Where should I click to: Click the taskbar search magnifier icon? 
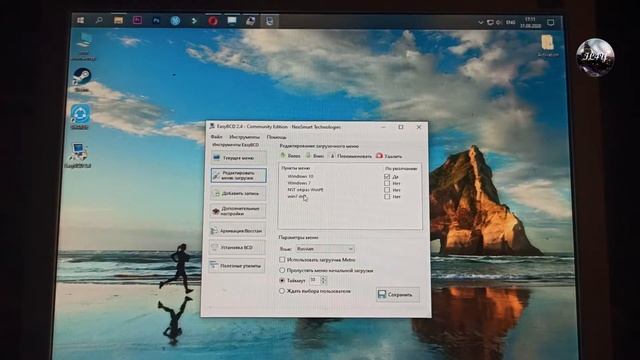coord(99,20)
